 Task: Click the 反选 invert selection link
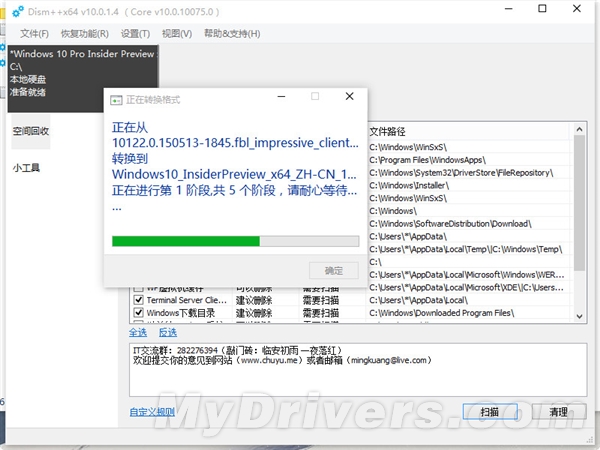pyautogui.click(x=168, y=333)
